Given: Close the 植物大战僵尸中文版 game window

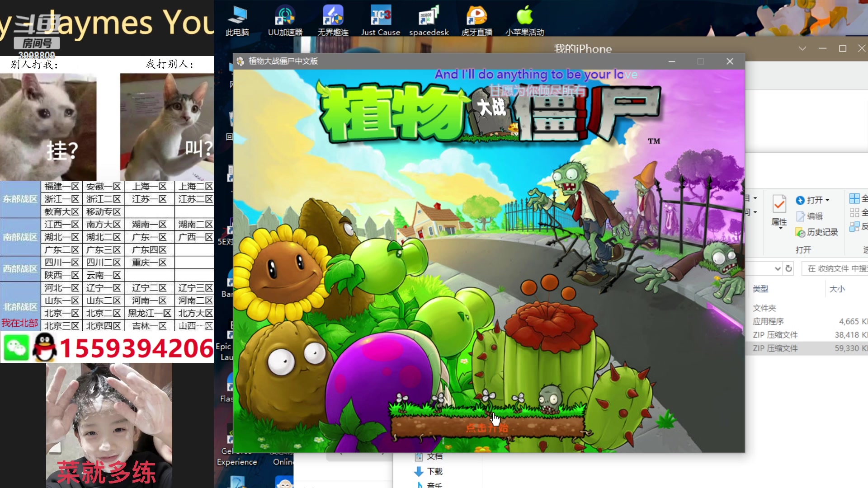Looking at the screenshot, I should point(730,61).
